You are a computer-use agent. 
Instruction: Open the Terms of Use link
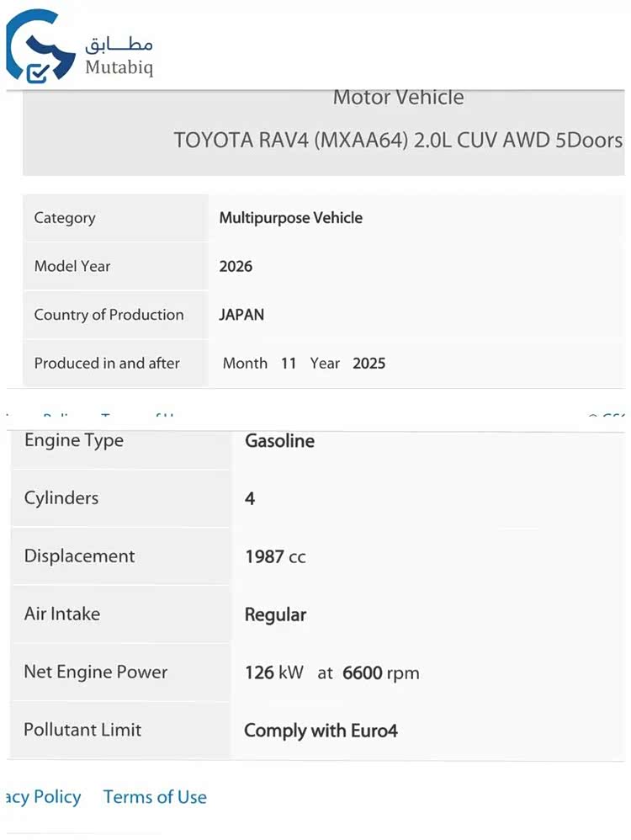click(x=155, y=797)
